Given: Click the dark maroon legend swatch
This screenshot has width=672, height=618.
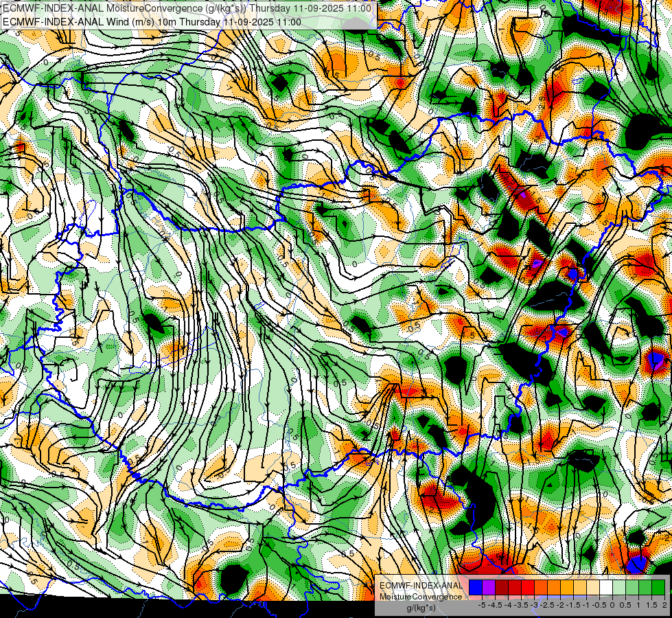Looking at the screenshot, I should coord(502,587).
